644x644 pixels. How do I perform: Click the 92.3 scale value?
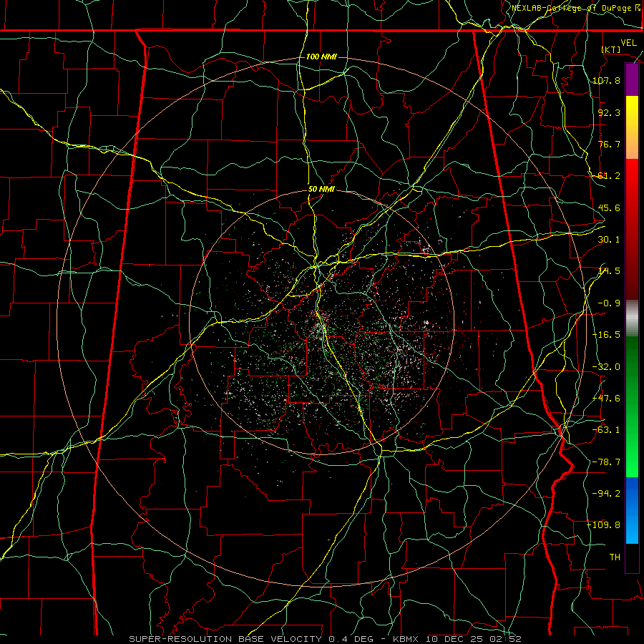pyautogui.click(x=609, y=112)
